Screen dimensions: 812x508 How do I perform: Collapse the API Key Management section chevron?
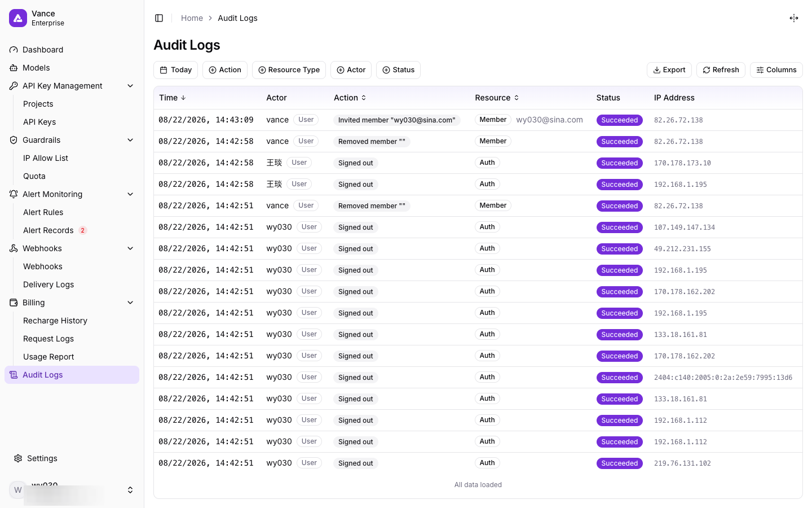tap(130, 86)
